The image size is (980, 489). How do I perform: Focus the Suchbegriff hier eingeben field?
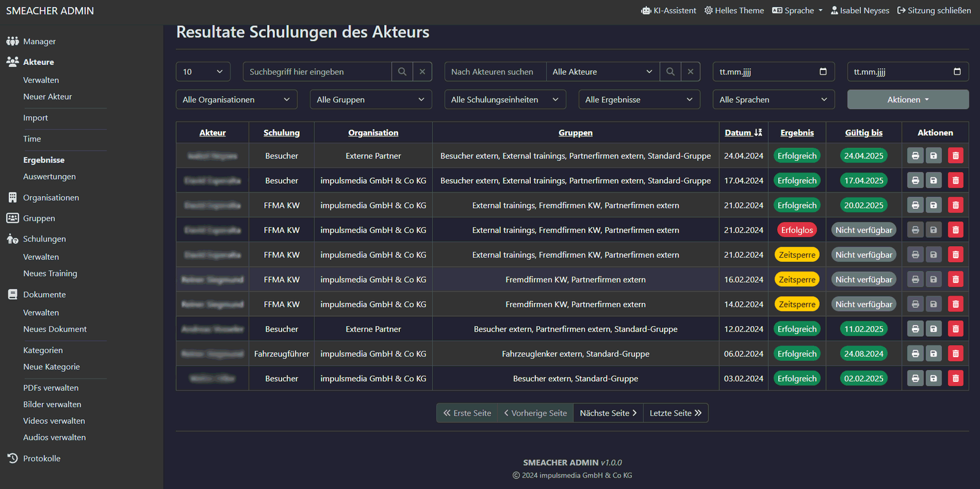317,72
